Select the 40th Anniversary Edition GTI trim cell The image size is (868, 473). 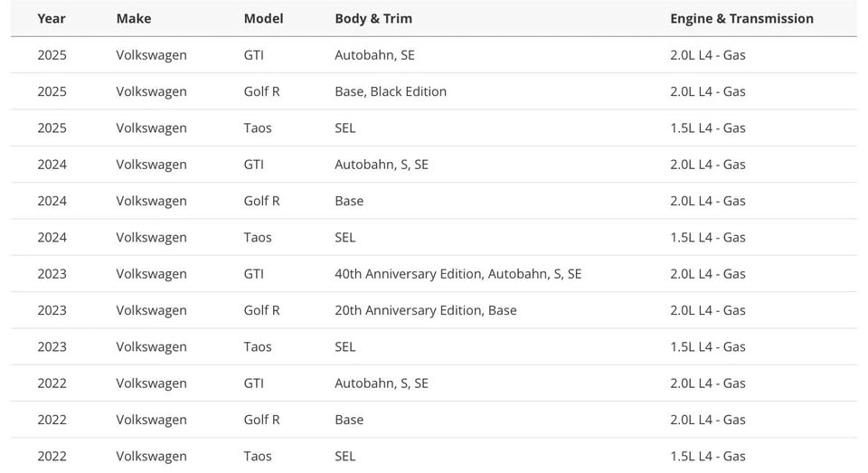(458, 274)
